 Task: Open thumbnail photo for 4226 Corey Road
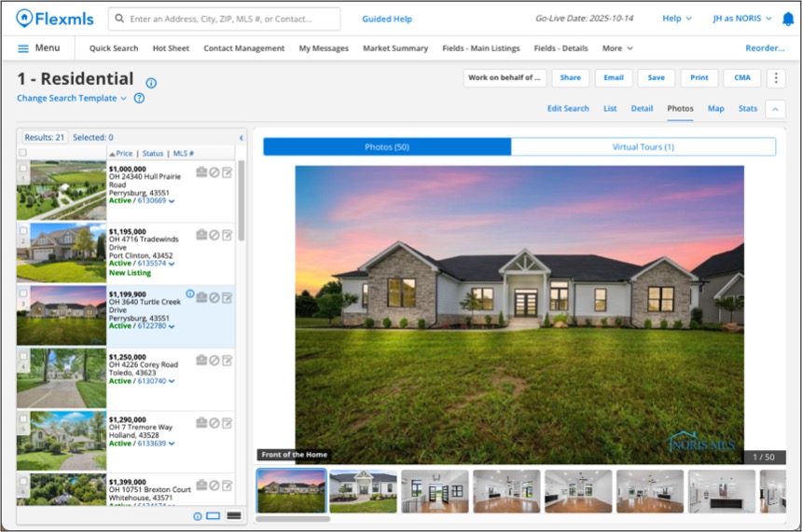62,377
